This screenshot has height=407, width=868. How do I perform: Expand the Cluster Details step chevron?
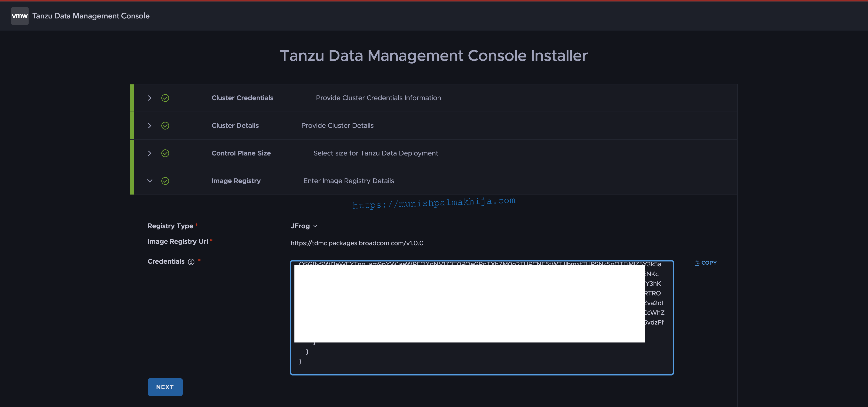(x=150, y=126)
